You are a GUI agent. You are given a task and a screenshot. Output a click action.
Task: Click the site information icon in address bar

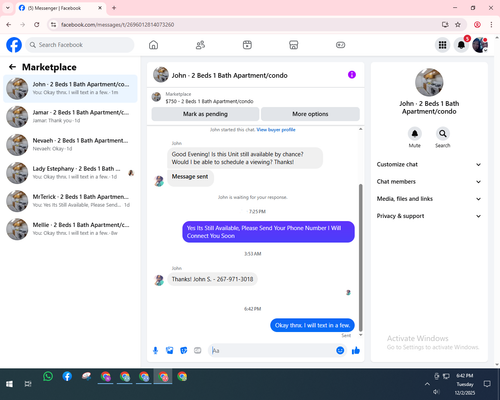tap(53, 24)
